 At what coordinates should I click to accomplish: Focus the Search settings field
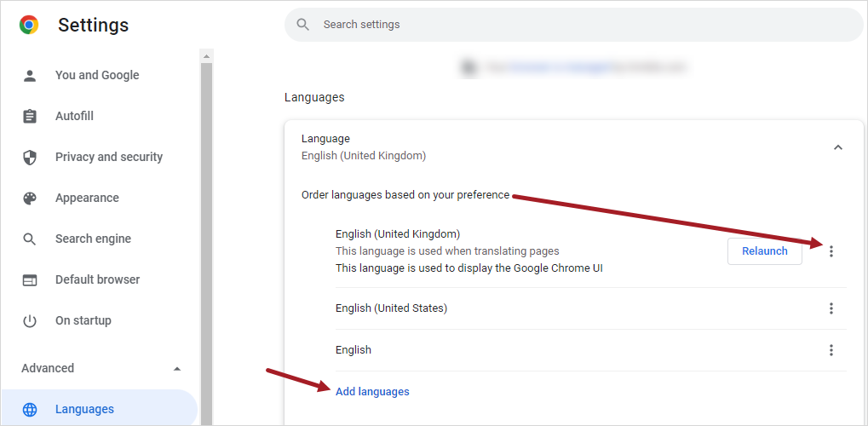coord(574,25)
